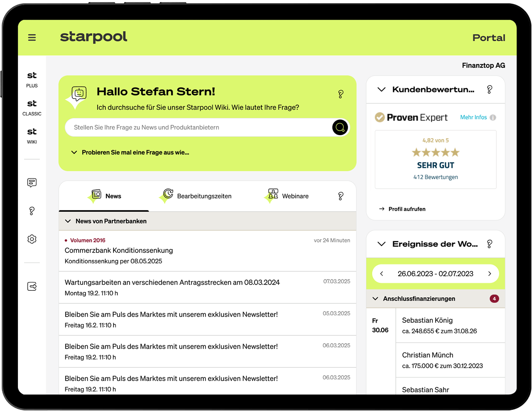Open settings via the gear icon
This screenshot has width=532, height=411.
(x=32, y=239)
